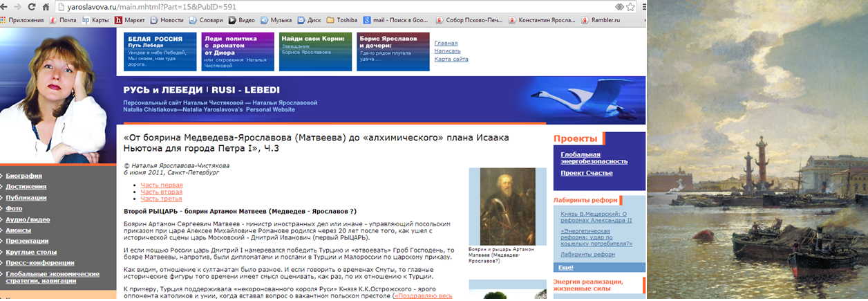
Task: Follow the Карта сайта link
Action: 451,59
